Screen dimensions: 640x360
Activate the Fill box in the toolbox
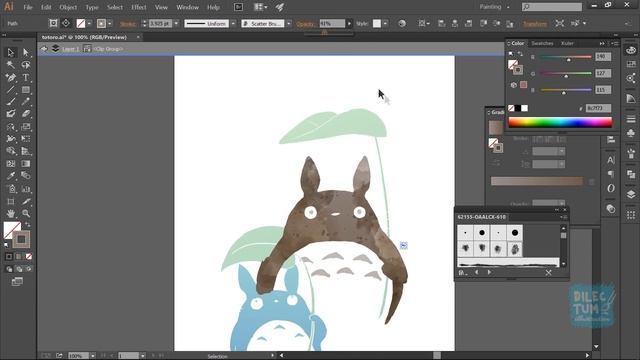point(12,230)
